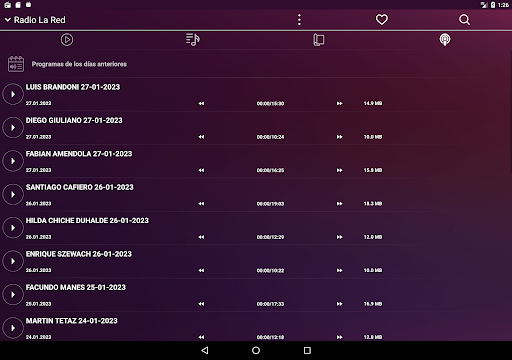
Task: Click the 18.3 MB size of SANTIAGO CAFIERO
Action: point(373,203)
